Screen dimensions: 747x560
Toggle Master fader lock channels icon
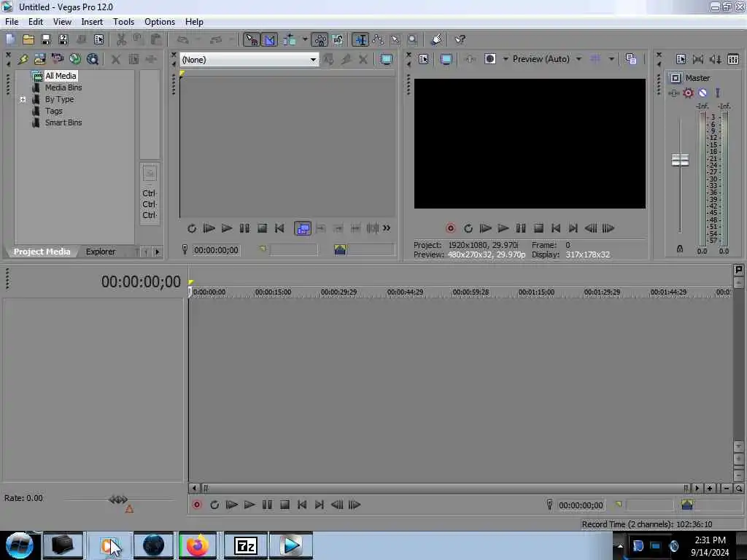pos(680,249)
